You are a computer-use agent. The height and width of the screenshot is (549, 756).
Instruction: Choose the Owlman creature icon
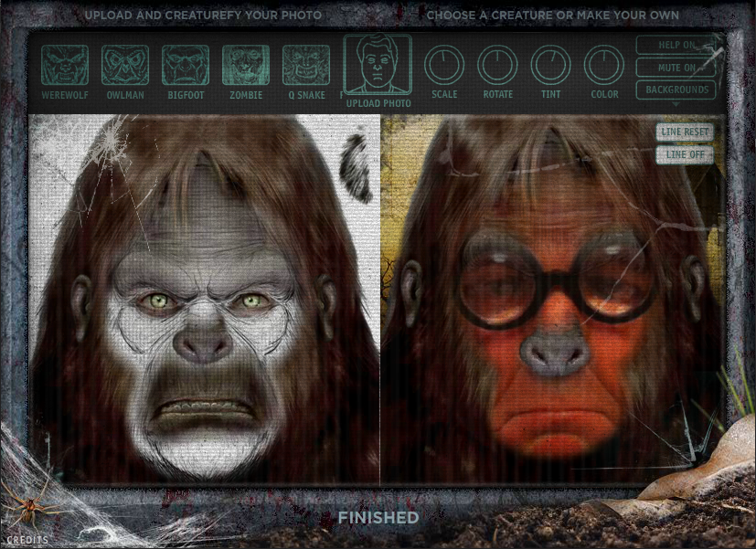[125, 65]
